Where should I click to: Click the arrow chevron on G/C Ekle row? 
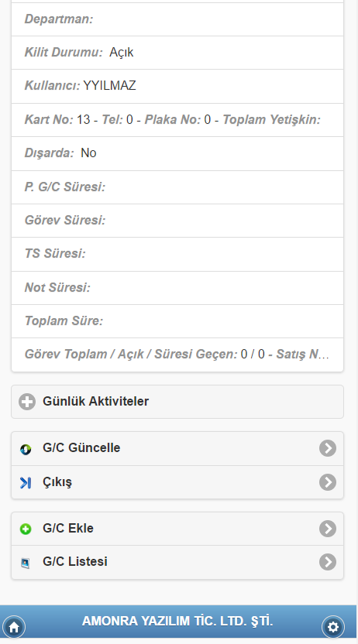click(328, 529)
